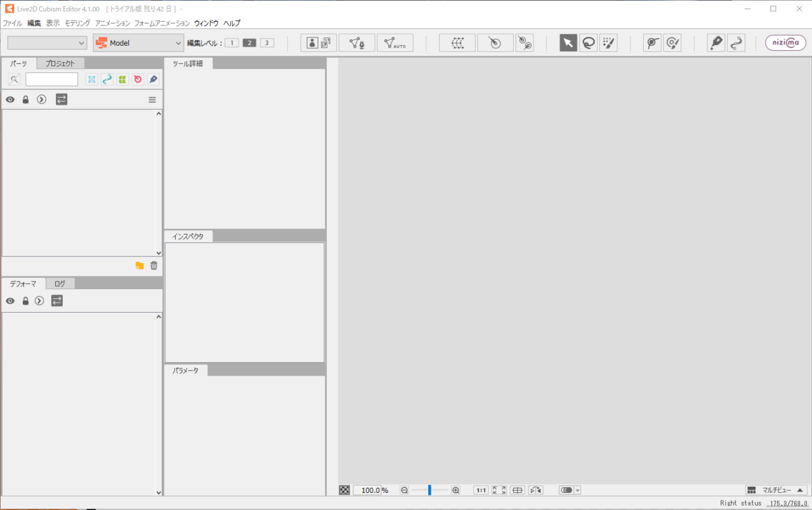
Task: Select the brush selection tool
Action: tap(608, 43)
